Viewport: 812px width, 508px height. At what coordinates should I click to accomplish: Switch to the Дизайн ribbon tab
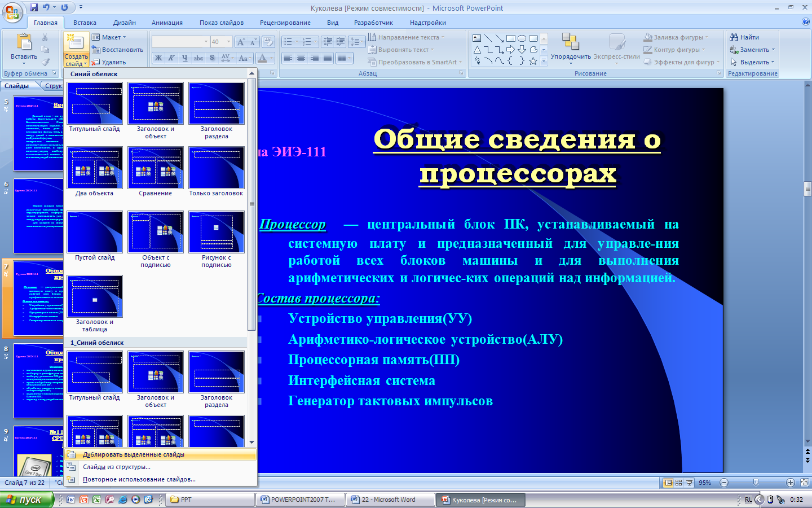124,23
